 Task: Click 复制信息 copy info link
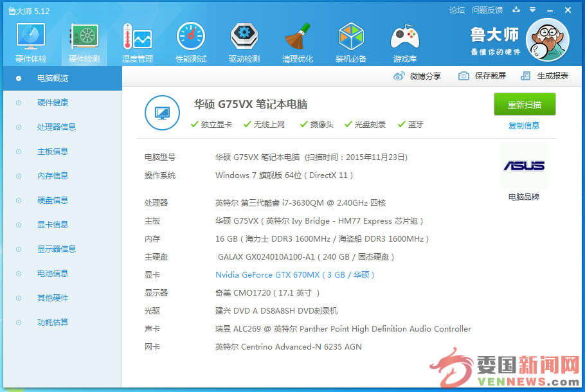coord(524,126)
